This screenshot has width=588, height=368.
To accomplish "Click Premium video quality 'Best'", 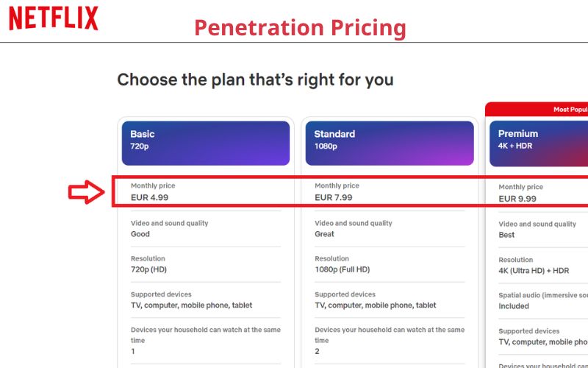I will [x=506, y=235].
